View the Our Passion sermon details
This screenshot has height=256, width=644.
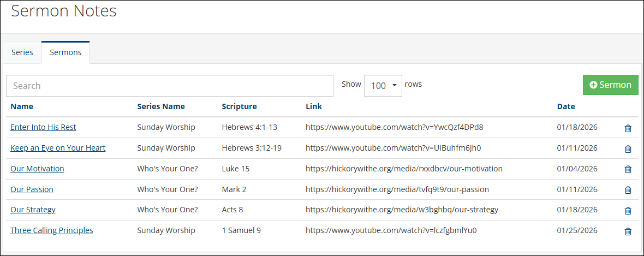[x=32, y=189]
